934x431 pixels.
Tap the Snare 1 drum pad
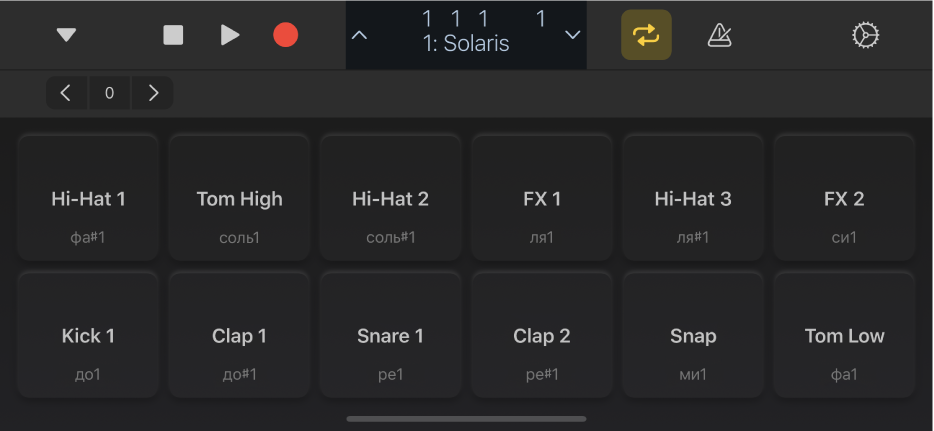pyautogui.click(x=390, y=335)
